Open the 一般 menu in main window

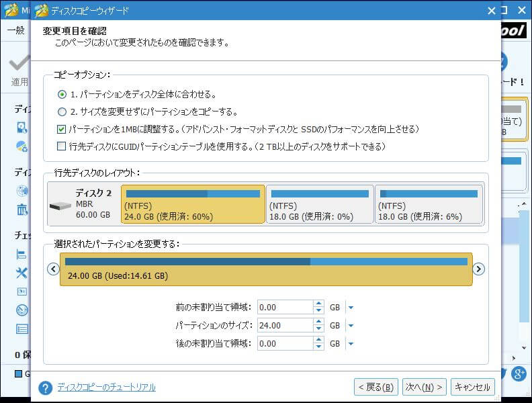point(16,30)
